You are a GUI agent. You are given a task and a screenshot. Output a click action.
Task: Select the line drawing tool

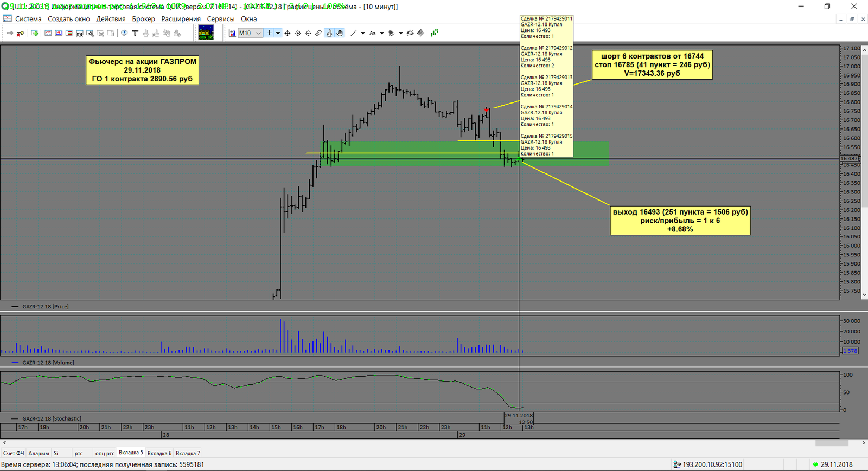point(354,33)
